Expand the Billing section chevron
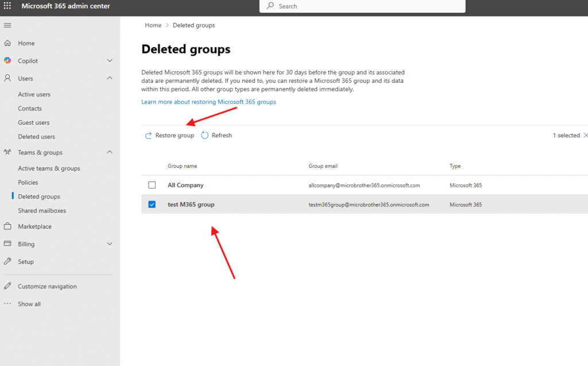 (x=110, y=244)
